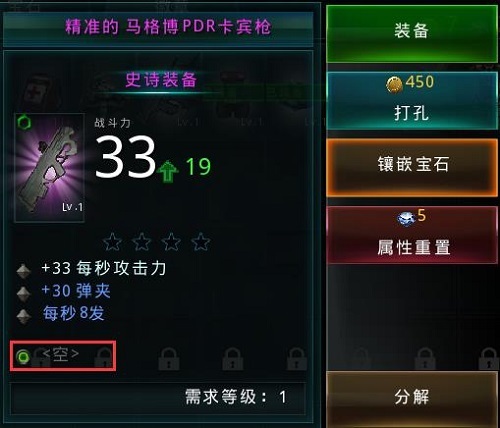
Task: Click the purple carbine weapon thumbnail
Action: [49, 168]
